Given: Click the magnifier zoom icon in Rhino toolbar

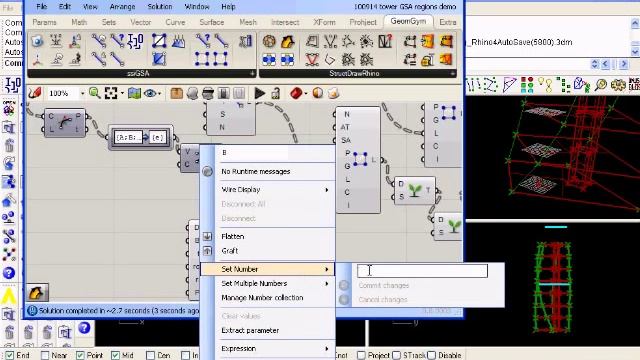Looking at the screenshot, I should pos(601,85).
